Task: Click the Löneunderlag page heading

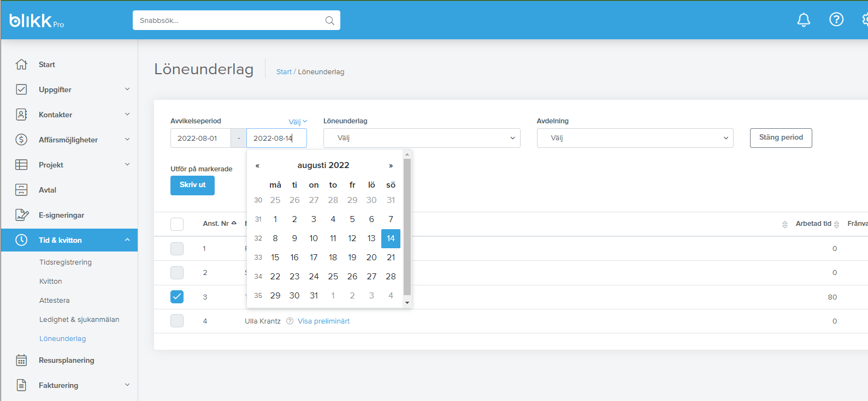Action: [x=204, y=69]
